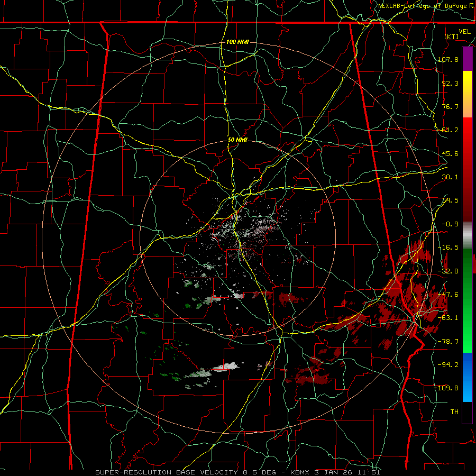The width and height of the screenshot is (476, 476).
Task: Click the 100 NMI range ring label
Action: (x=237, y=42)
